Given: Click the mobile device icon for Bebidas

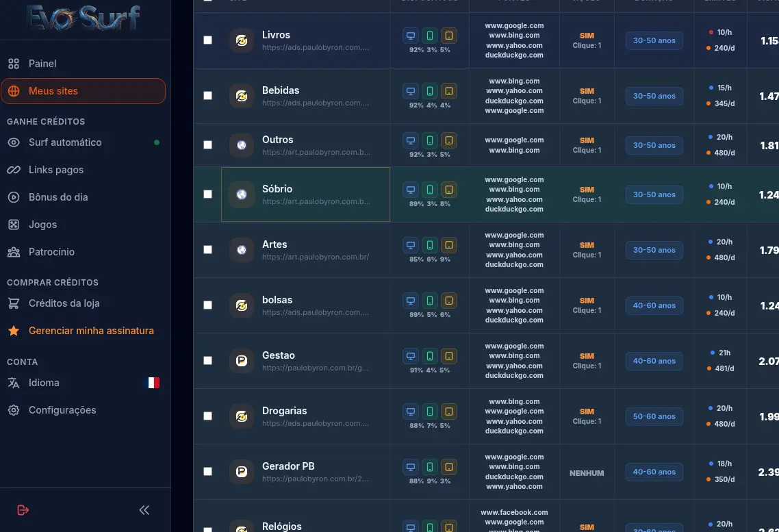Looking at the screenshot, I should tap(430, 91).
